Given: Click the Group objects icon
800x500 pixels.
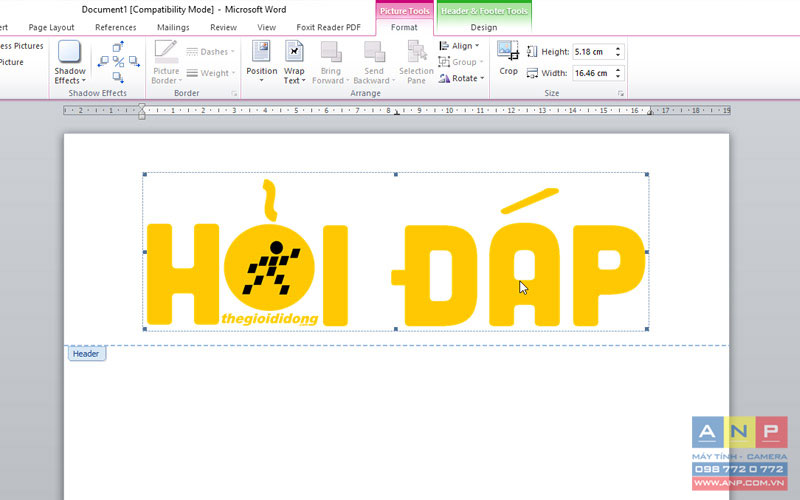Looking at the screenshot, I should coord(444,62).
